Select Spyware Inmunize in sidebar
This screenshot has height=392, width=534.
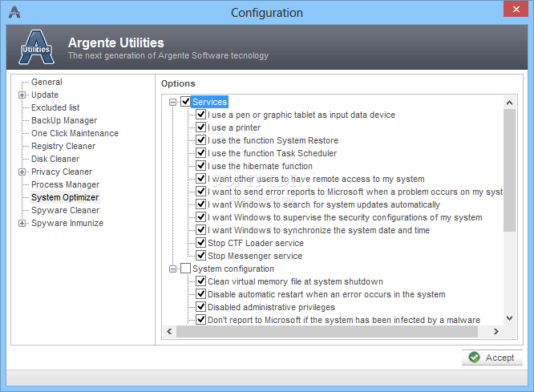click(67, 223)
